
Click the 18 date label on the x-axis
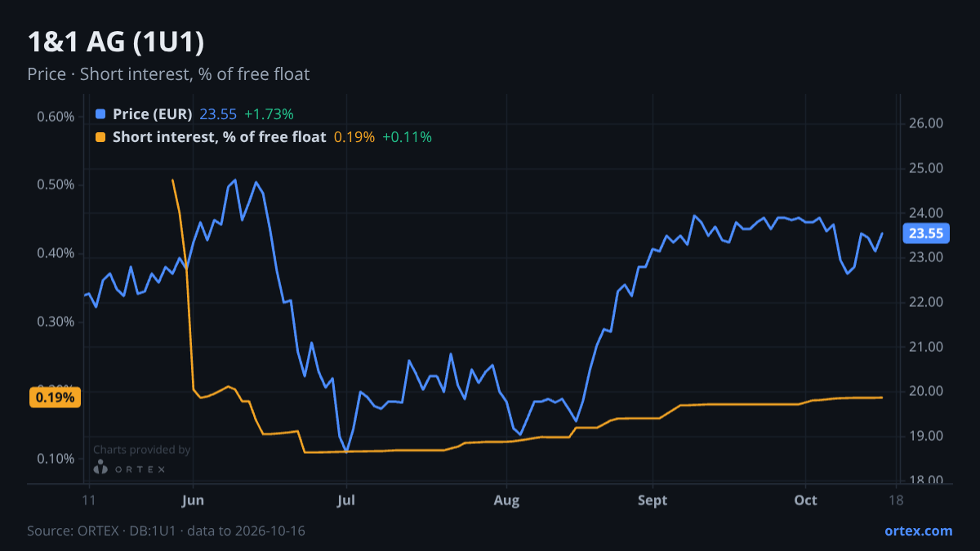[896, 500]
